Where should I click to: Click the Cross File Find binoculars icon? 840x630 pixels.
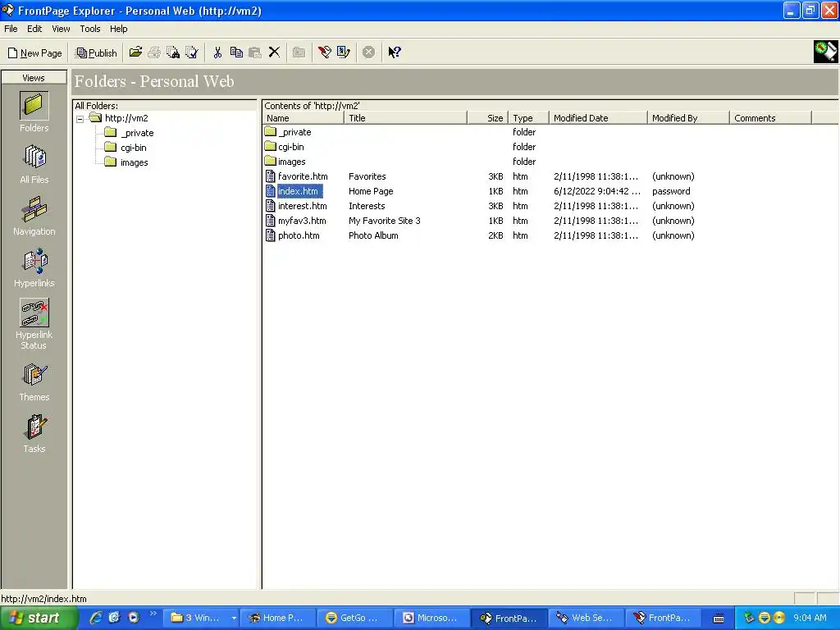click(x=173, y=52)
